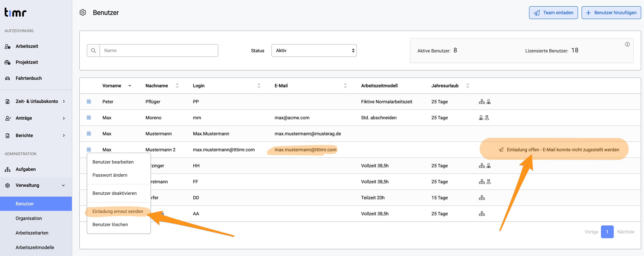Click Arbeitszeitmodell column header
Viewport: 644px width, 256px height.
(x=379, y=86)
